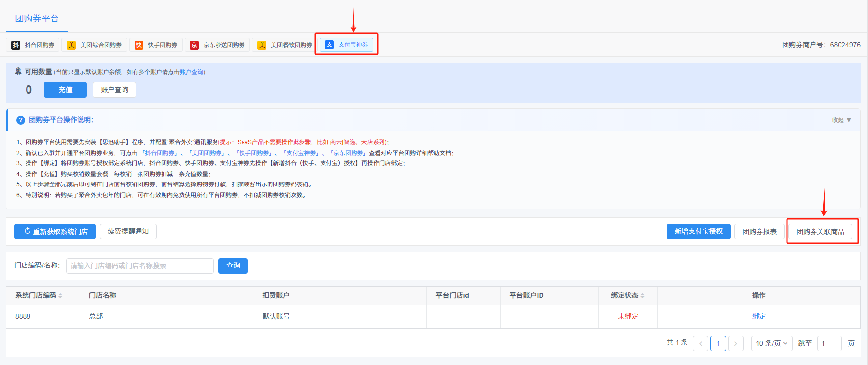This screenshot has height=365, width=868.
Task: Click merchant number 68024976 text
Action: [x=845, y=45]
